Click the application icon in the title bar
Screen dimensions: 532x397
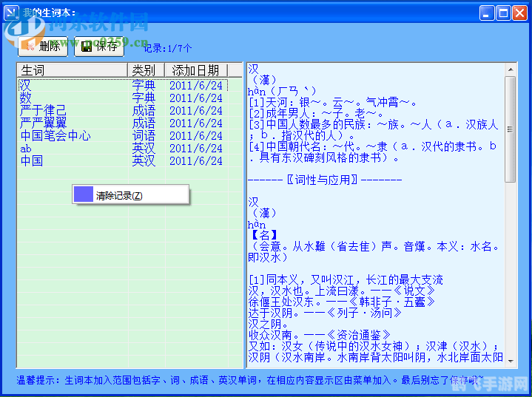pyautogui.click(x=11, y=13)
